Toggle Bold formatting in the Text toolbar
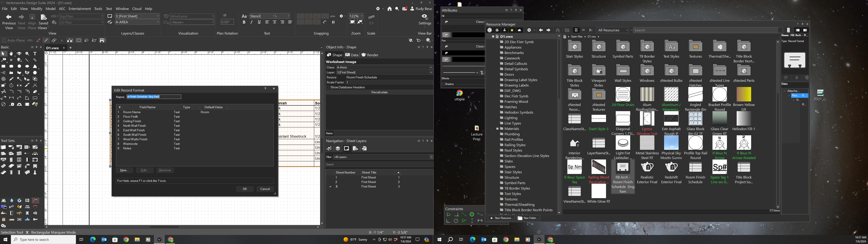This screenshot has width=868, height=244. tap(244, 22)
